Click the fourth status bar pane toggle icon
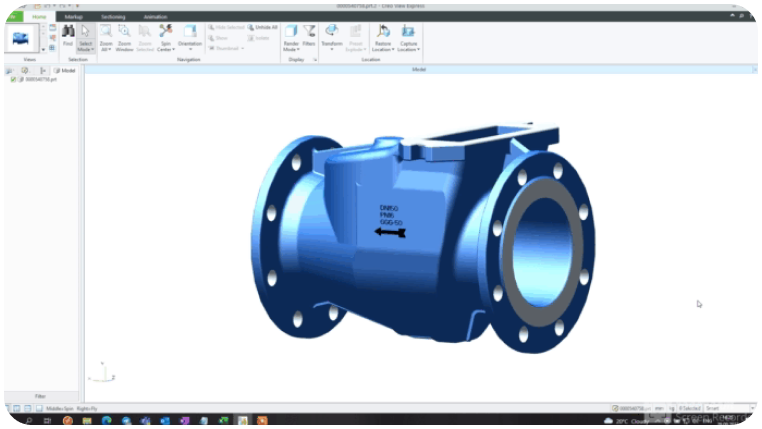The width and height of the screenshot is (762, 429). coord(39,409)
